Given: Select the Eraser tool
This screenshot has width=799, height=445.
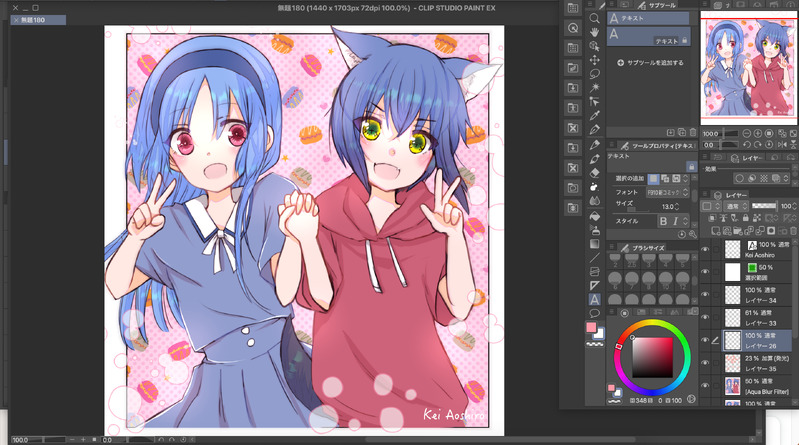Looking at the screenshot, I should [594, 173].
